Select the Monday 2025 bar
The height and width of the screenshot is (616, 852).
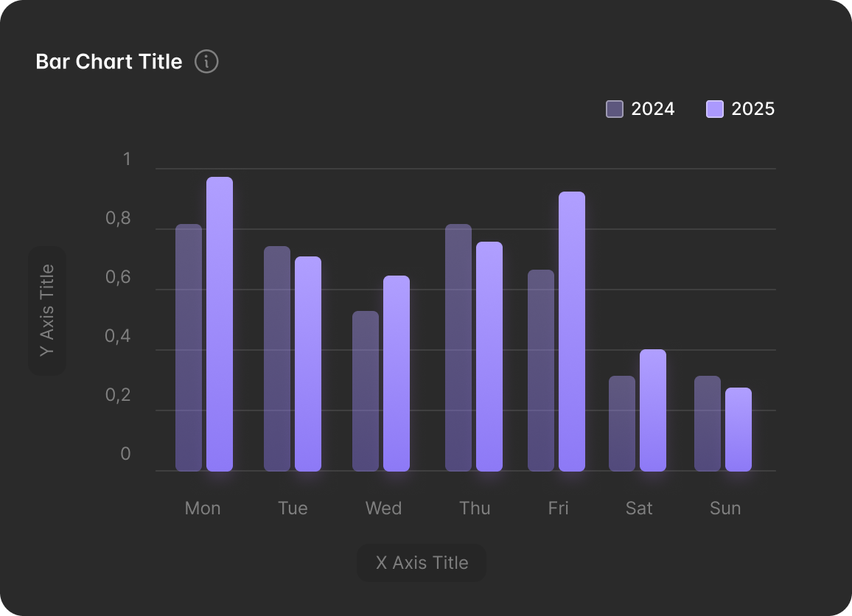coord(220,324)
